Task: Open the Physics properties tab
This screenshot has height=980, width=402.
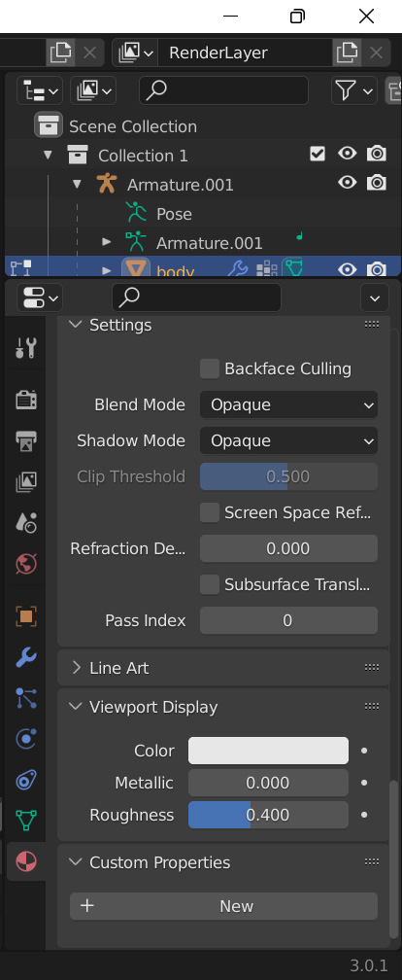Action: point(26,739)
